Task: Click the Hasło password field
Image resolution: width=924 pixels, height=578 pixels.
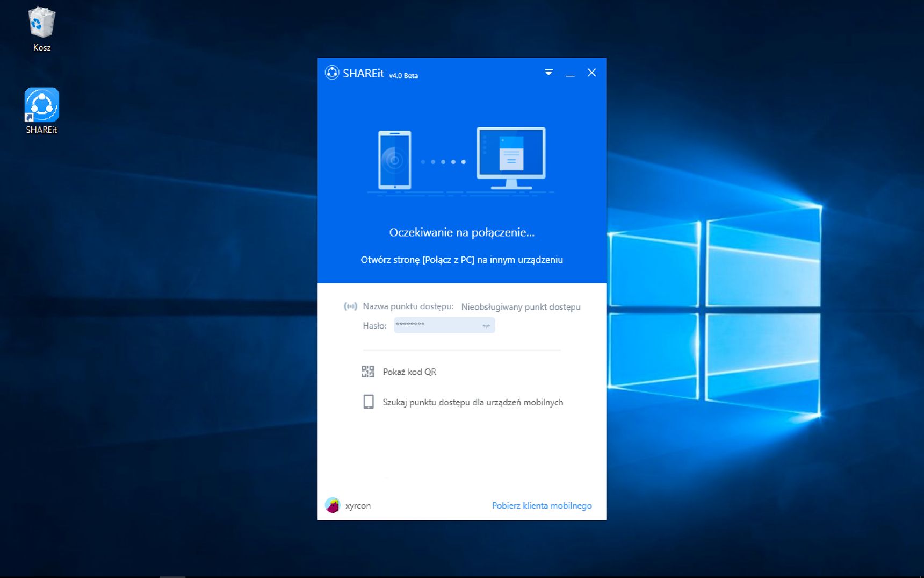Action: coord(444,325)
